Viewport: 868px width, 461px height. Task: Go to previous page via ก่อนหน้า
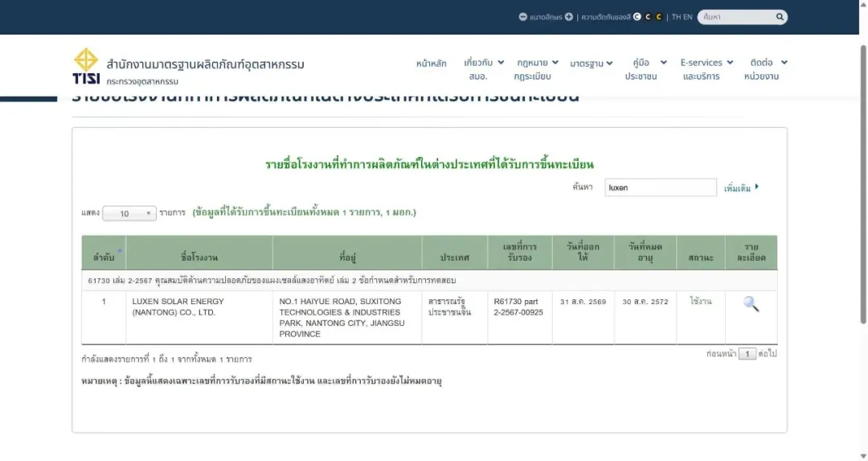pyautogui.click(x=721, y=353)
